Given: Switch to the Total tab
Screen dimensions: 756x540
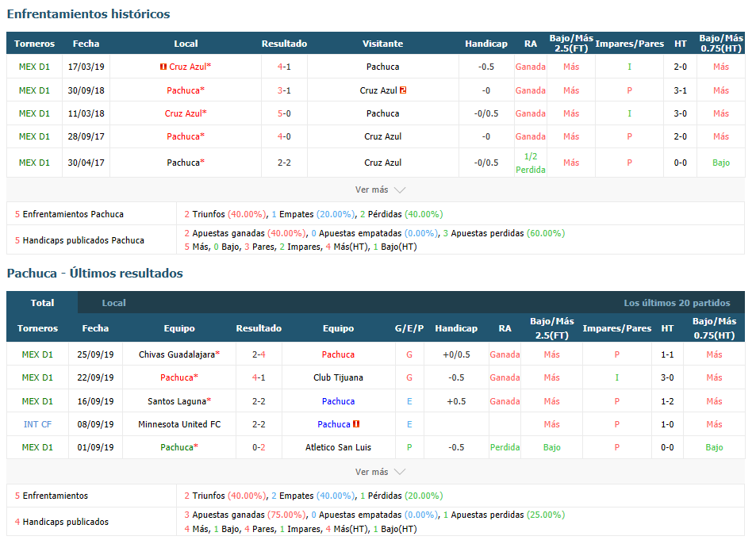Looking at the screenshot, I should (x=42, y=303).
